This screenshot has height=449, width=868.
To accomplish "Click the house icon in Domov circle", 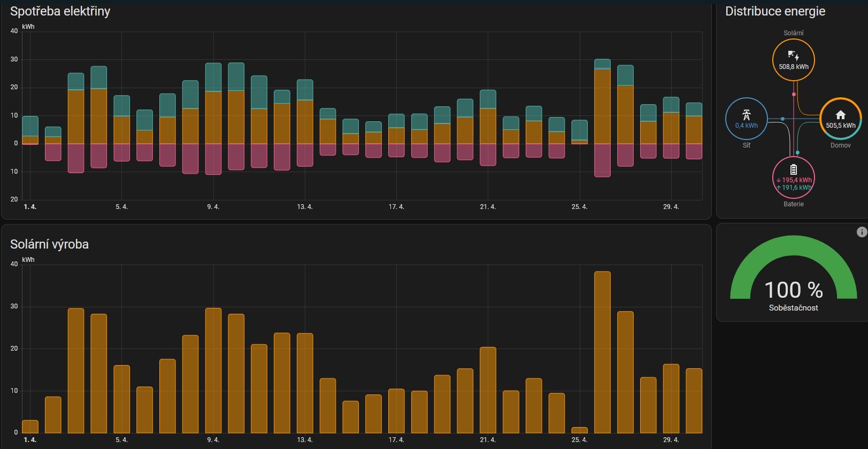I will coord(840,114).
